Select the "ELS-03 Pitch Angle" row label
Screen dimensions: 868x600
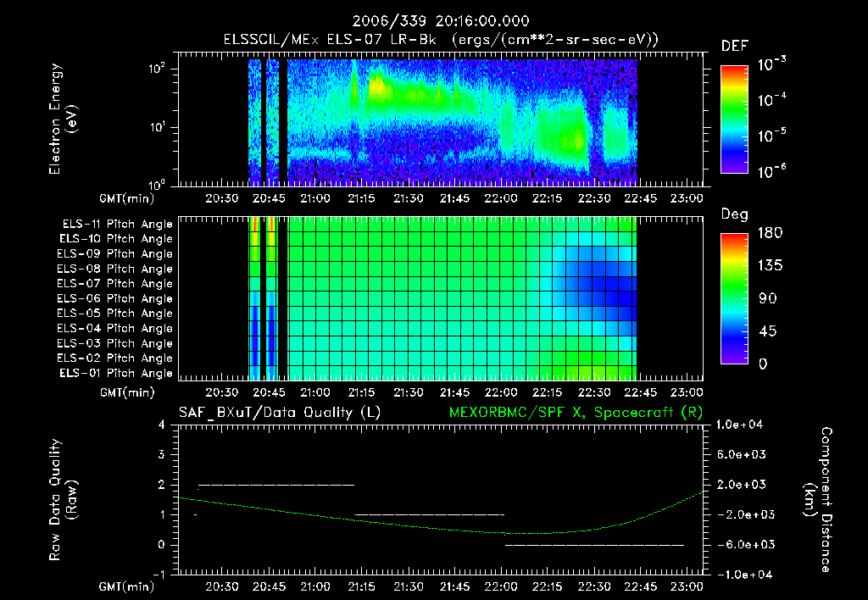114,343
